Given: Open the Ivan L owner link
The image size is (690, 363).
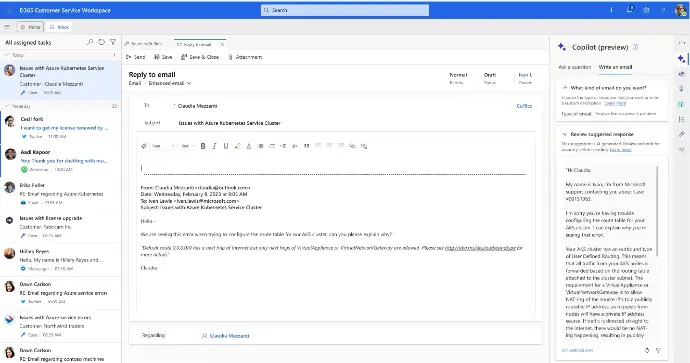Looking at the screenshot, I should click(525, 75).
